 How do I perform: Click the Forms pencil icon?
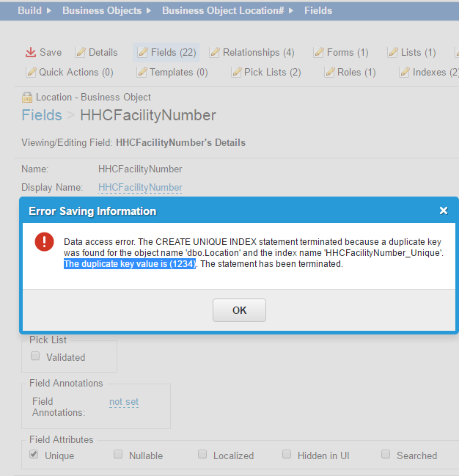tap(319, 52)
